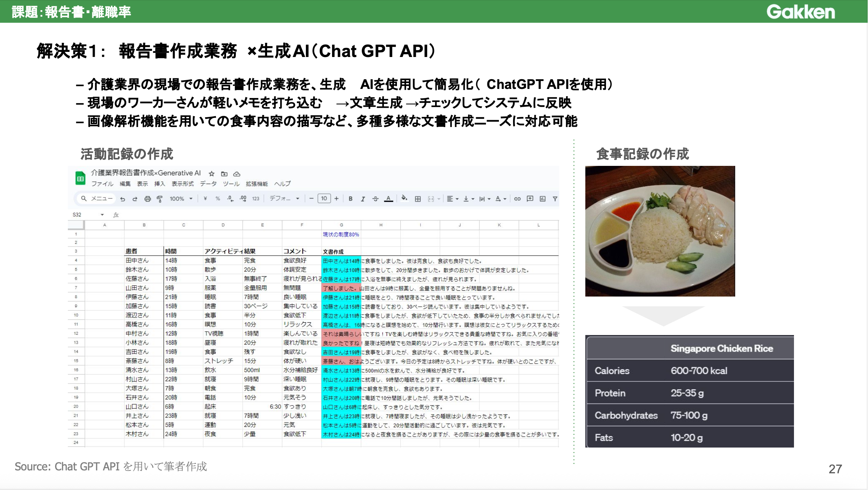Click the increase font size plus button
This screenshot has height=490, width=868.
tap(337, 199)
